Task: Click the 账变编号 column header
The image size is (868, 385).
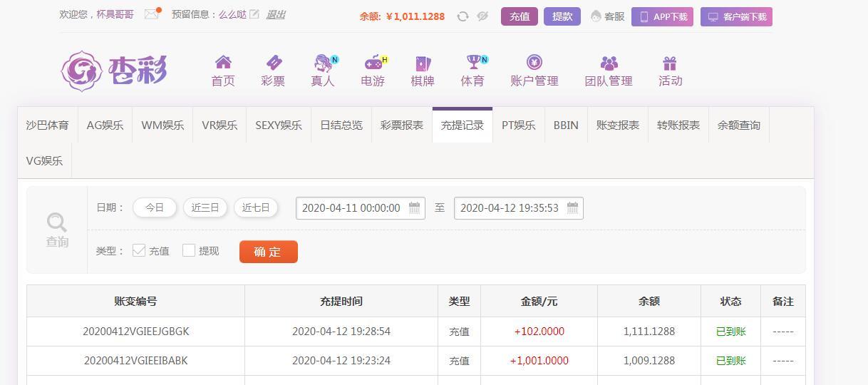Action: coord(135,302)
